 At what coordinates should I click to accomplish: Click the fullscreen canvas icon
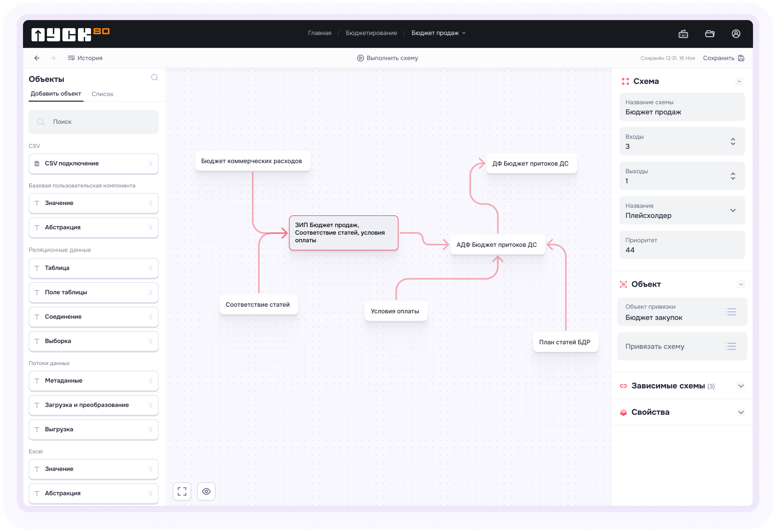click(182, 491)
